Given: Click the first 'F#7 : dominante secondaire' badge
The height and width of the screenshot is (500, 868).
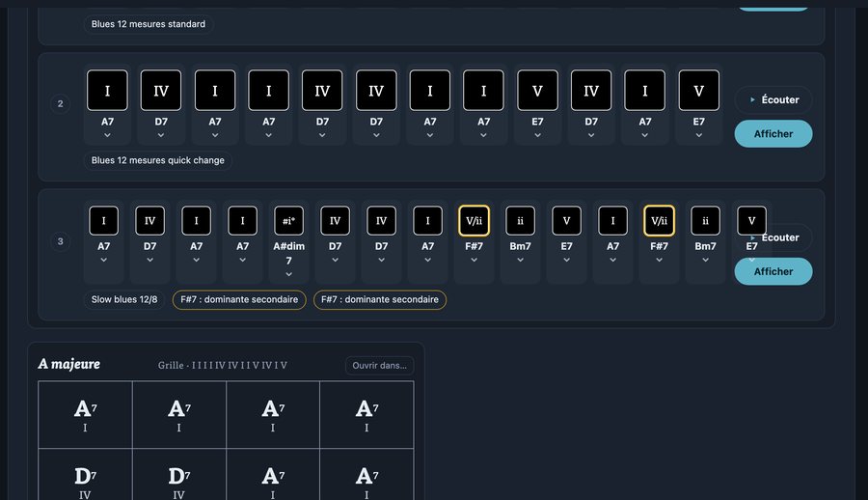Looking at the screenshot, I should (x=239, y=299).
